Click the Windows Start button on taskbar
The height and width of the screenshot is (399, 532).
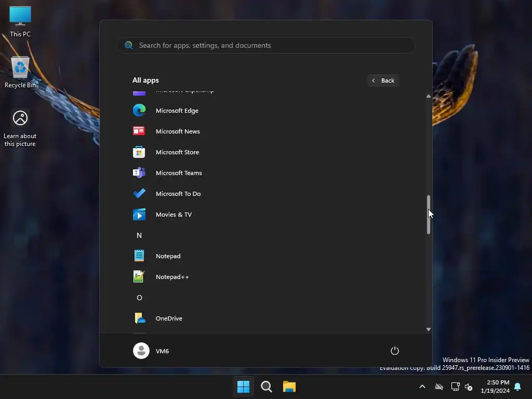tap(243, 387)
